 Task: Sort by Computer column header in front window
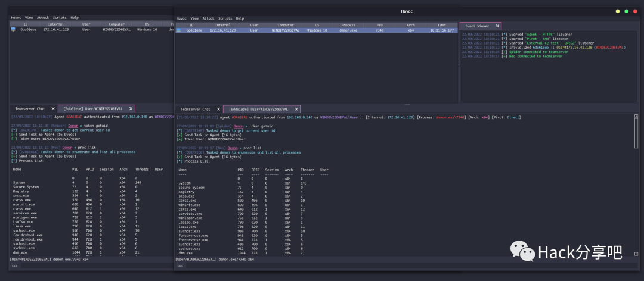(286, 26)
